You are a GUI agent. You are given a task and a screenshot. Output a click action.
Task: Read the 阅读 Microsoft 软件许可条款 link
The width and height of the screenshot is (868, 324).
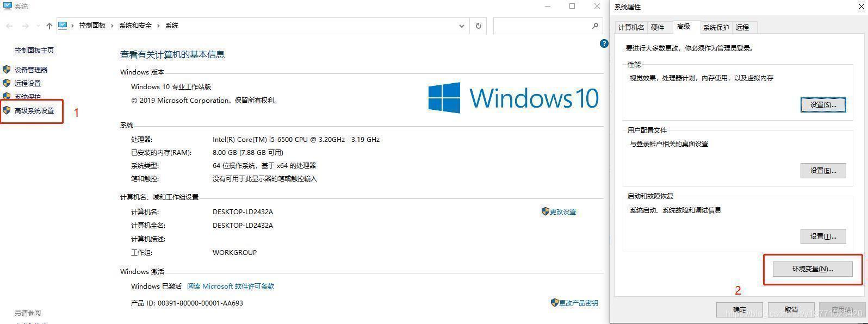pyautogui.click(x=231, y=286)
